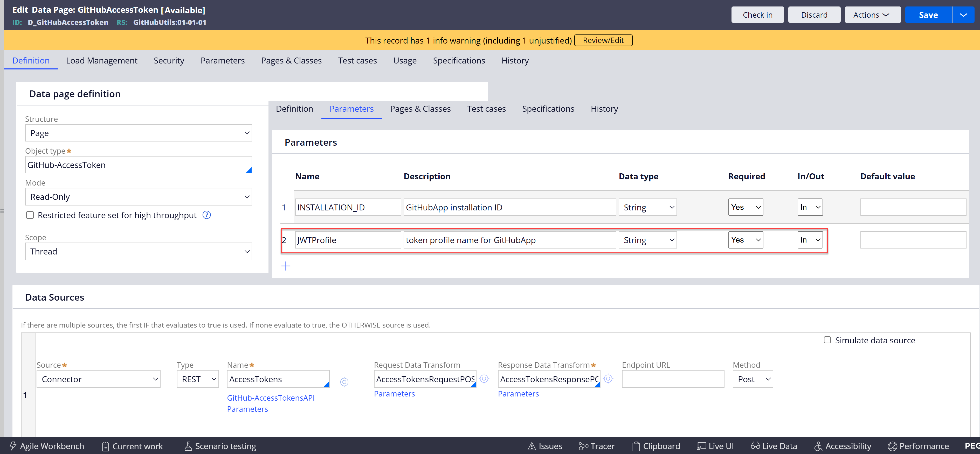Open the Response Data Transform rule via the target icon
The image size is (980, 454).
coord(608,379)
